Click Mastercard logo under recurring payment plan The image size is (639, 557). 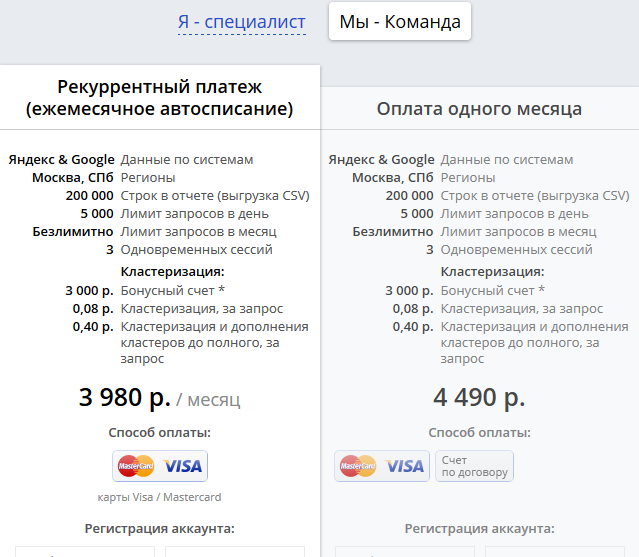[136, 466]
